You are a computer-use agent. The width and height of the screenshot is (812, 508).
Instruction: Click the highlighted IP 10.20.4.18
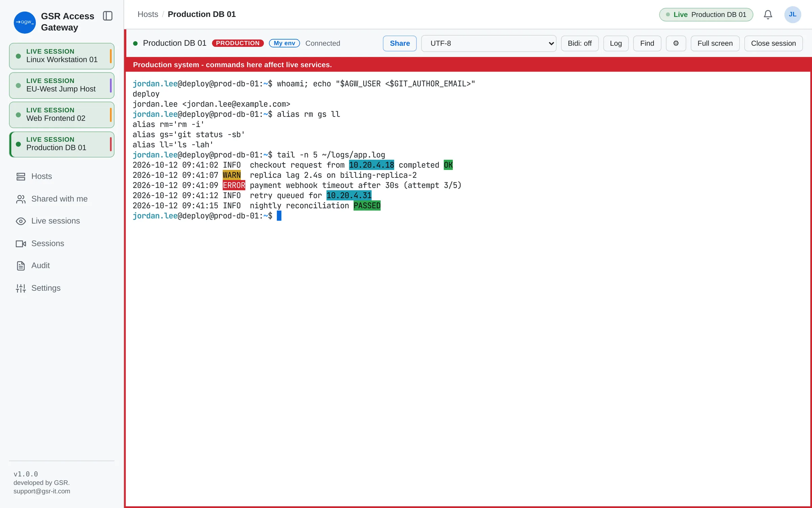click(371, 165)
